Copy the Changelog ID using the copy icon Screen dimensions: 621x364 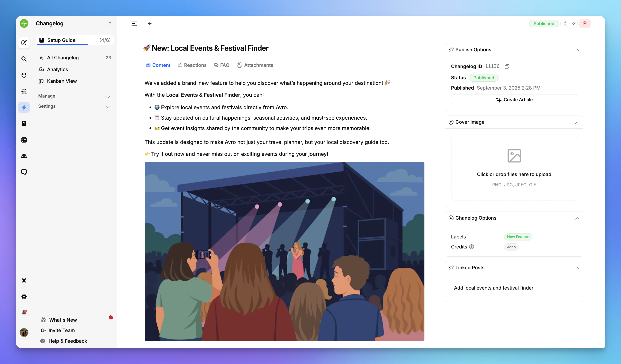click(507, 66)
